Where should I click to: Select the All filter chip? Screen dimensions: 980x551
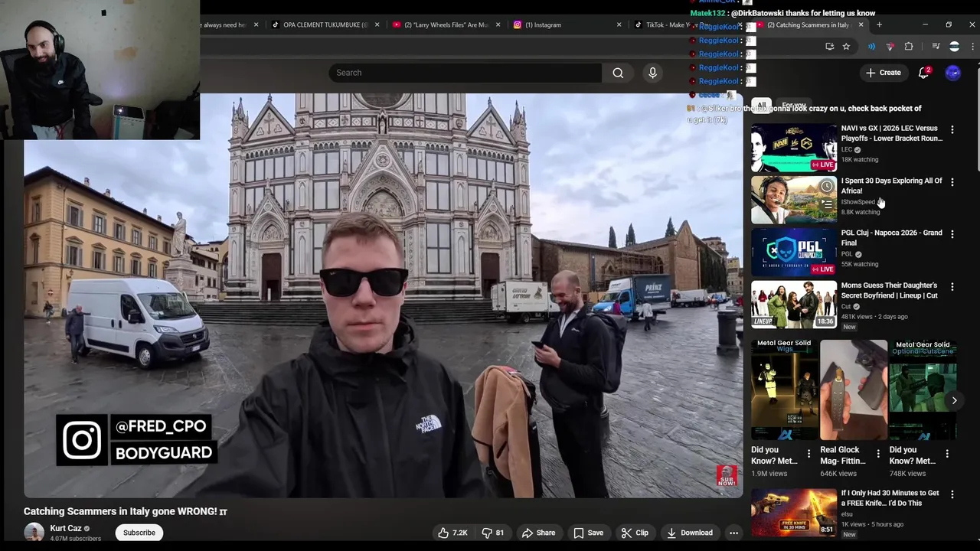tap(761, 105)
